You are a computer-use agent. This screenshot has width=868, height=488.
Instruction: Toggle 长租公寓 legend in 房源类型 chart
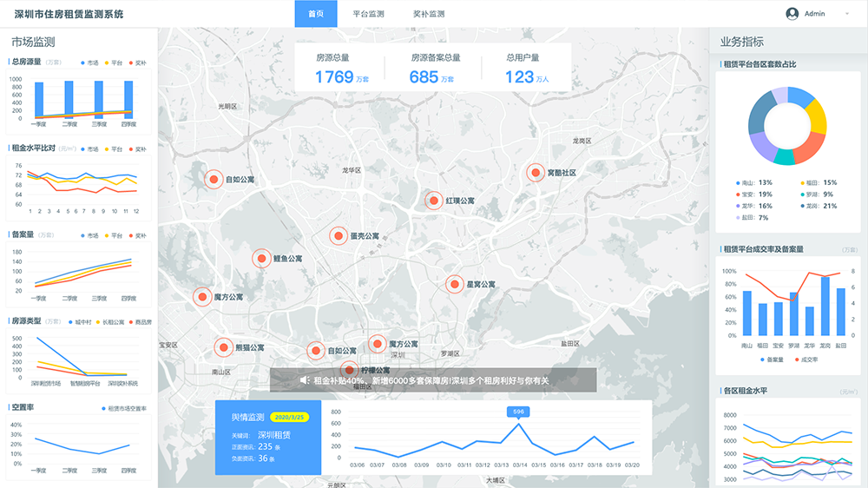[x=110, y=322]
